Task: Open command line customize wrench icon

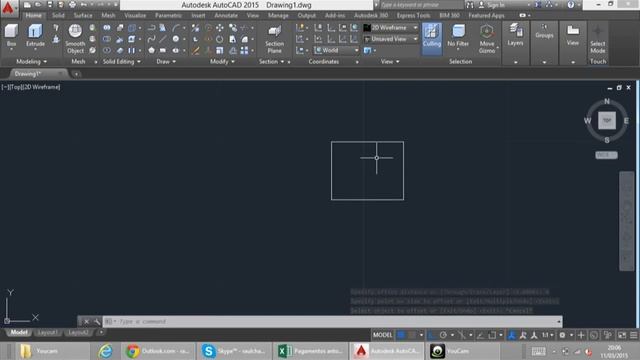Action: (x=97, y=322)
